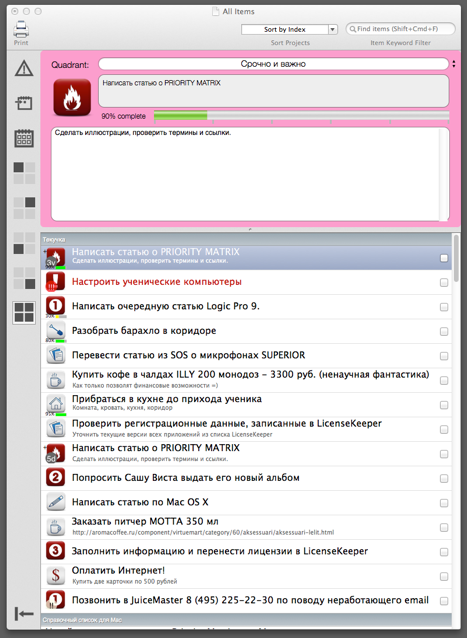The image size is (467, 638).
Task: Open the Sort by Index dropdown
Action: [289, 29]
